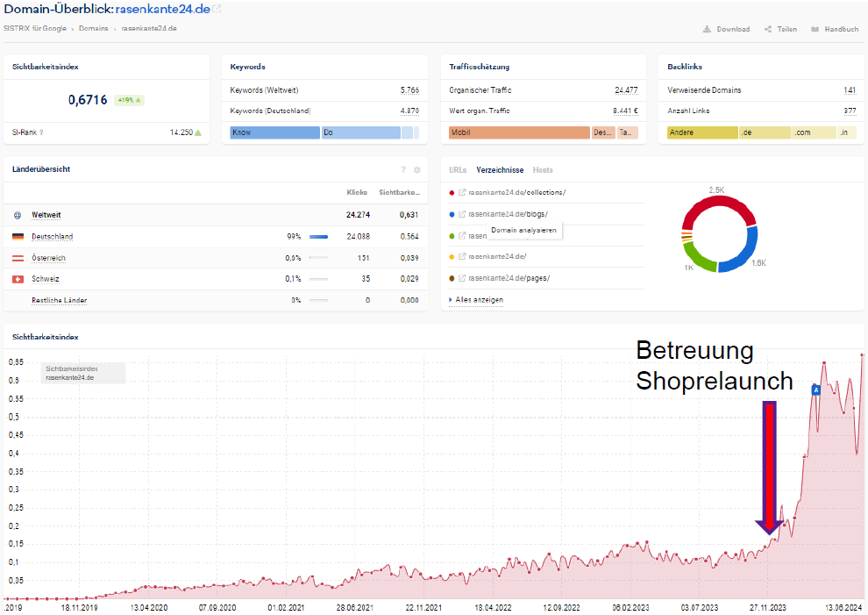The image size is (868, 615).
Task: Click the Österreich country row link
Action: [48, 258]
